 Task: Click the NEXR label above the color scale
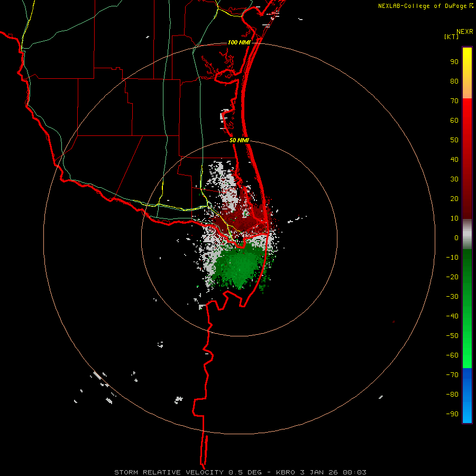pyautogui.click(x=465, y=32)
